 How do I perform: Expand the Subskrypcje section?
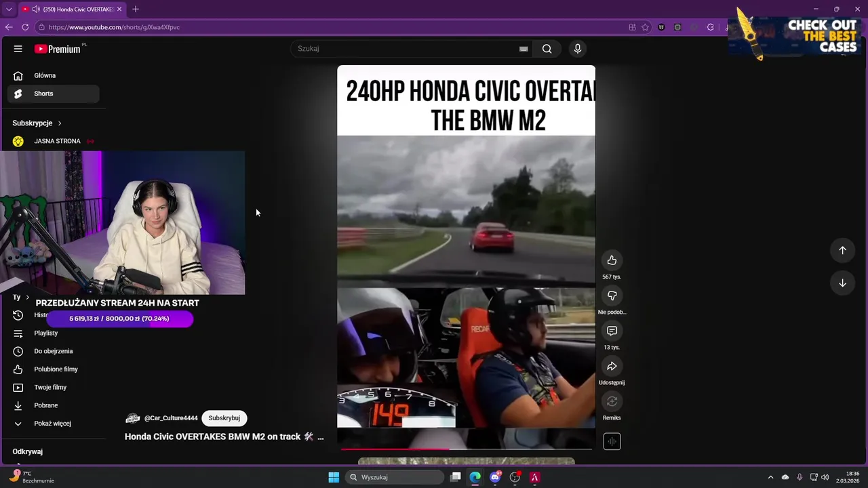[x=37, y=123]
